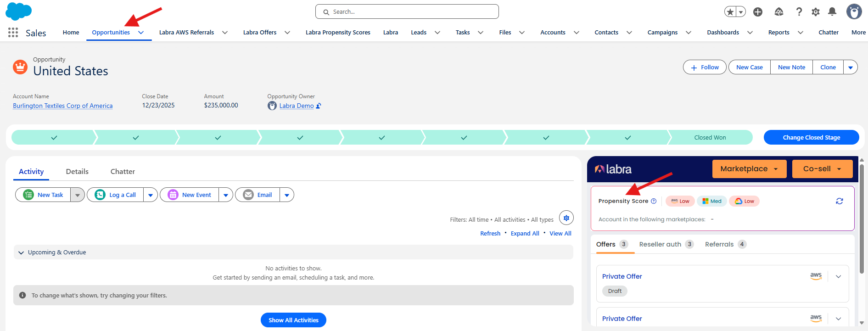Select the Activity tab
Image resolution: width=868 pixels, height=331 pixels.
(31, 172)
